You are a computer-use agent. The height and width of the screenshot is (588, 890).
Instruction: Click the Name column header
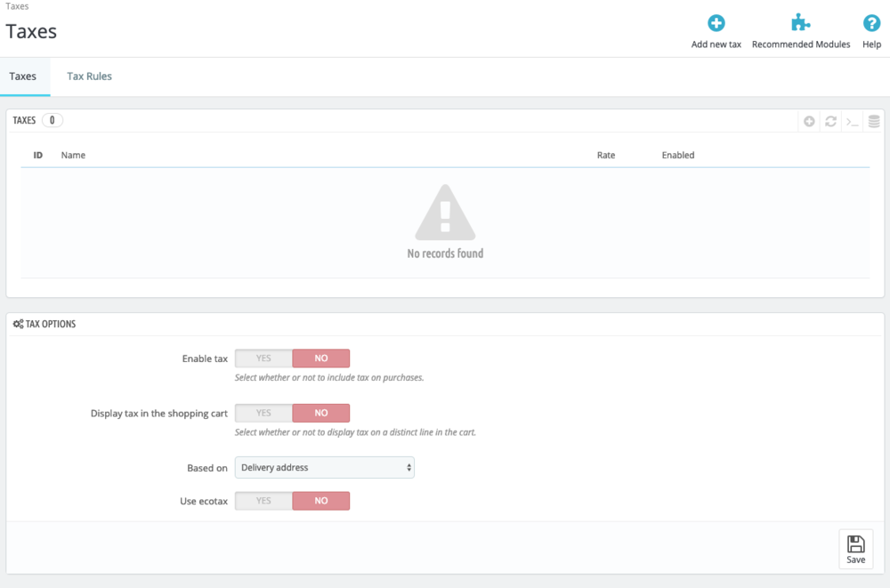73,155
